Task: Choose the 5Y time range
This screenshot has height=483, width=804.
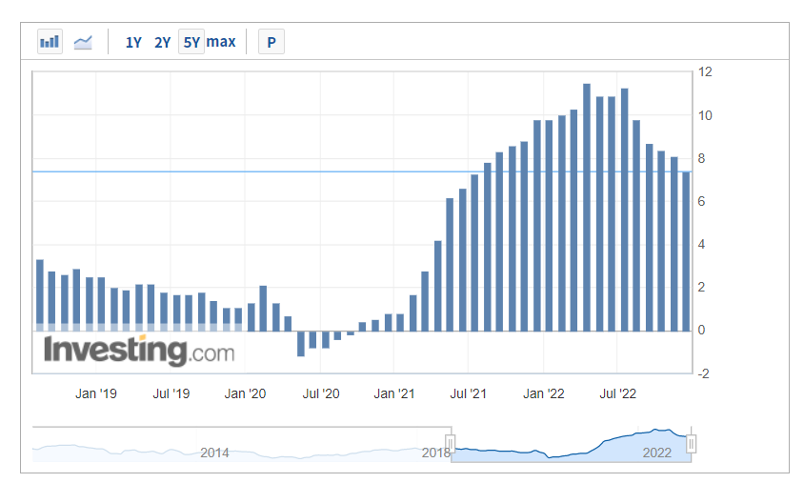Action: coord(191,42)
